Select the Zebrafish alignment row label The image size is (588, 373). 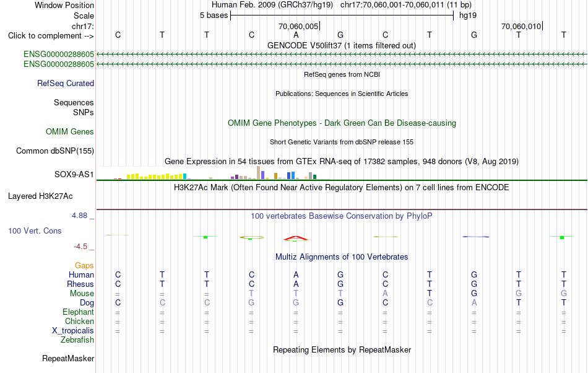pos(77,340)
